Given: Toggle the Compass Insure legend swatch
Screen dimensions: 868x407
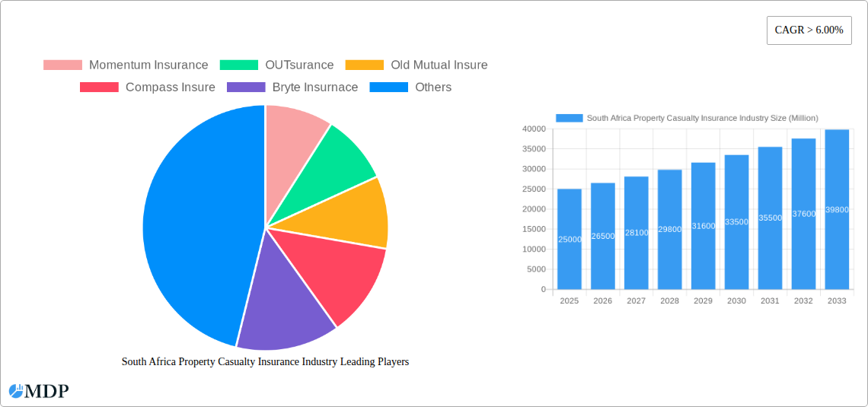Looking at the screenshot, I should point(99,87).
